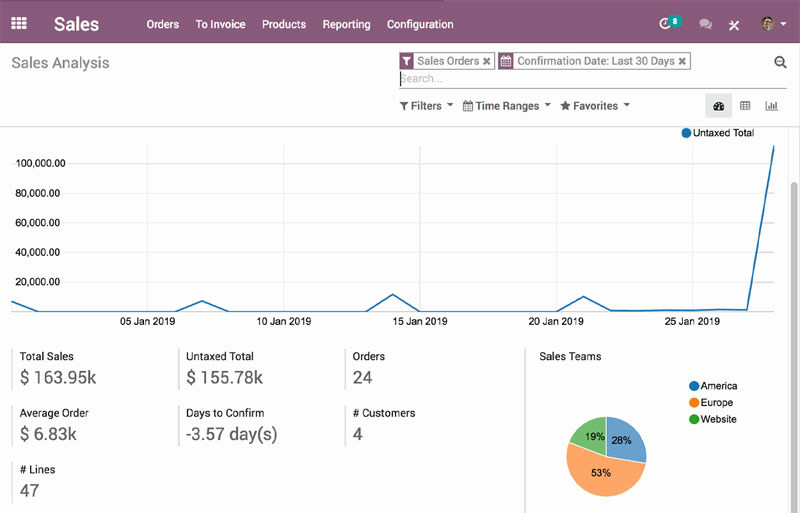Viewport: 800px width, 513px height.
Task: Remove the Sales Orders filter tag
Action: pos(487,61)
